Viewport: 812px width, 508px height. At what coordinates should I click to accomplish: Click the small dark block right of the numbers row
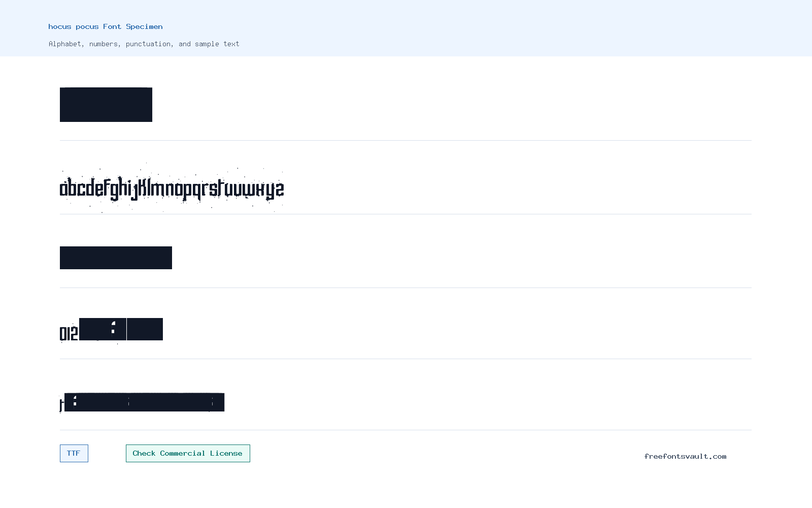pyautogui.click(x=145, y=329)
